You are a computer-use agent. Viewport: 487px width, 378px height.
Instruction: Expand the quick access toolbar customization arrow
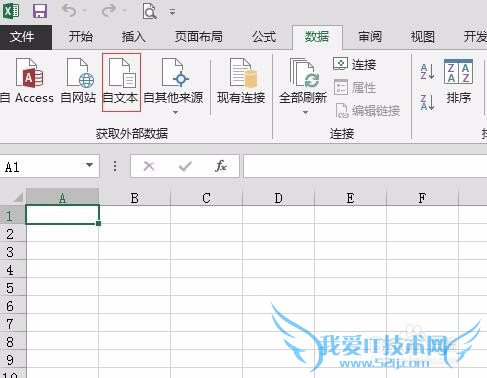point(172,12)
